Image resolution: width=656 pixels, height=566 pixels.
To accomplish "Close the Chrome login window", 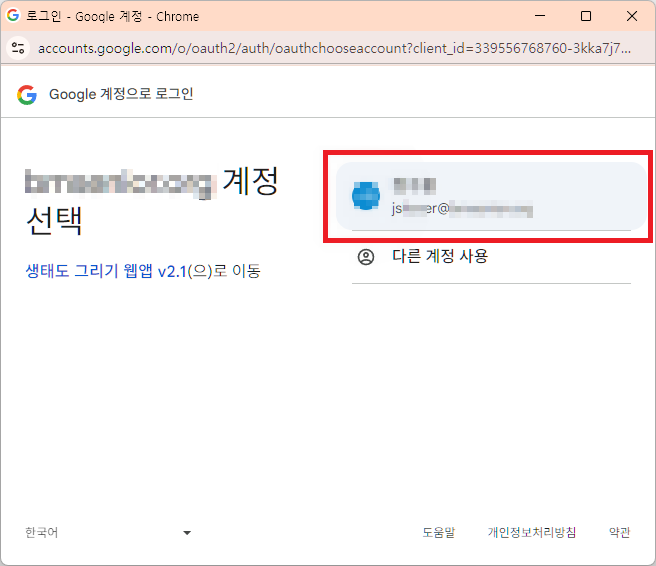I will point(632,16).
